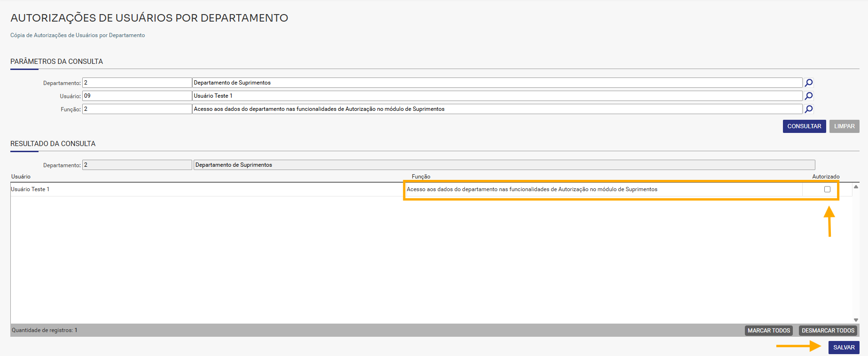Screen dimensions: 868x356
Task: Select the RESULTADO DA CONSULTA section heading
Action: (x=53, y=144)
